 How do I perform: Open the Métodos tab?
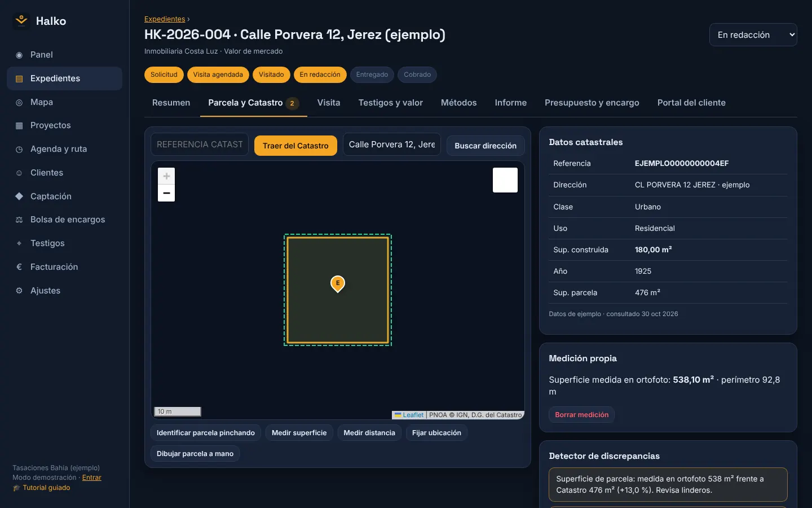(459, 103)
